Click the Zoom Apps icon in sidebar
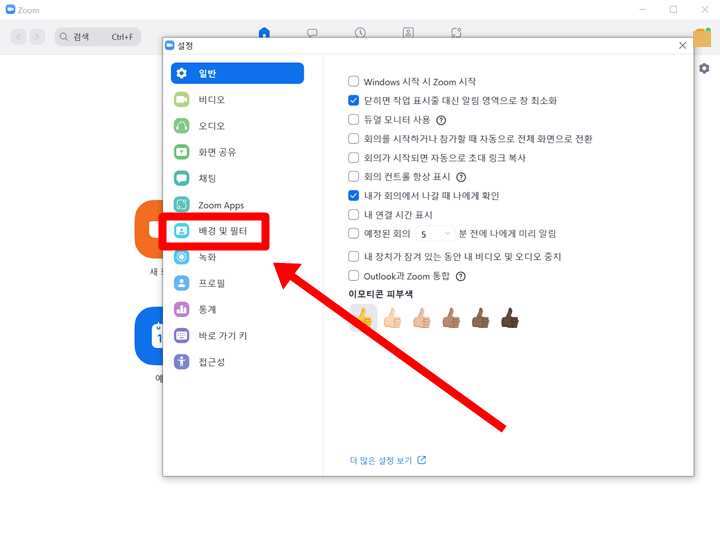Screen dimensions: 720x538 coord(182,205)
